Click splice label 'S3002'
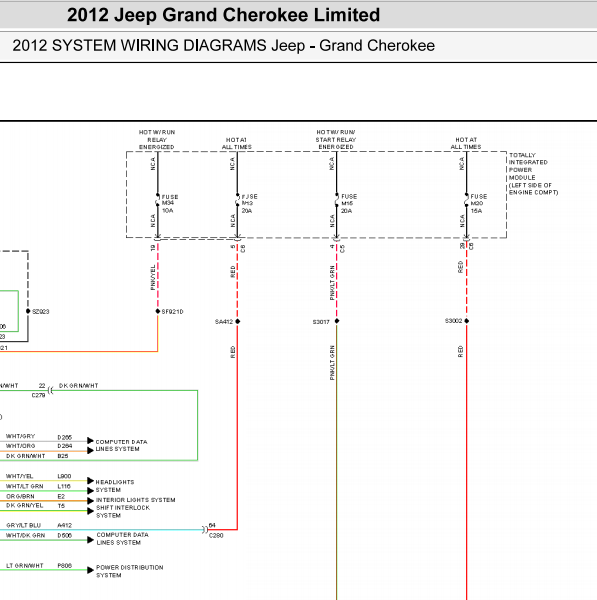The height and width of the screenshot is (600, 597). [453, 321]
